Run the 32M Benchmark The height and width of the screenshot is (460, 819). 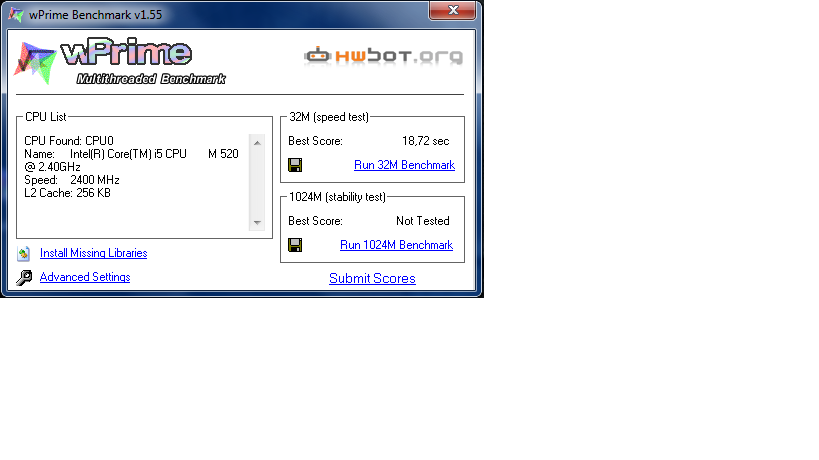pos(404,165)
